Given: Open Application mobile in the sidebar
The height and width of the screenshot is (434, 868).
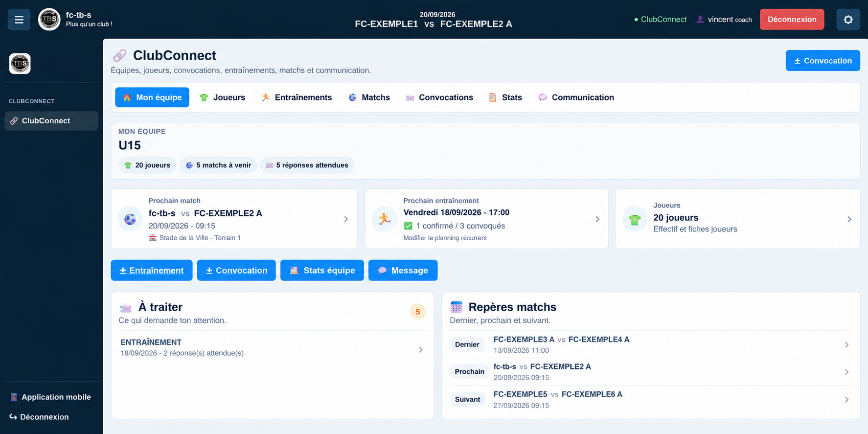Looking at the screenshot, I should (51, 397).
